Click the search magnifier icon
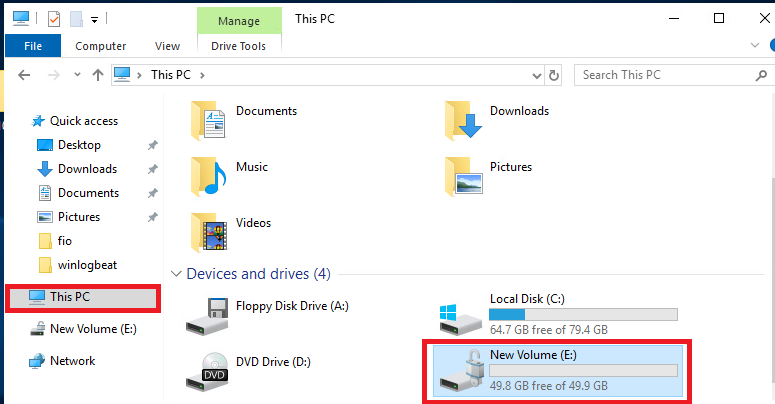Viewport: 775px width, 404px height. click(761, 75)
